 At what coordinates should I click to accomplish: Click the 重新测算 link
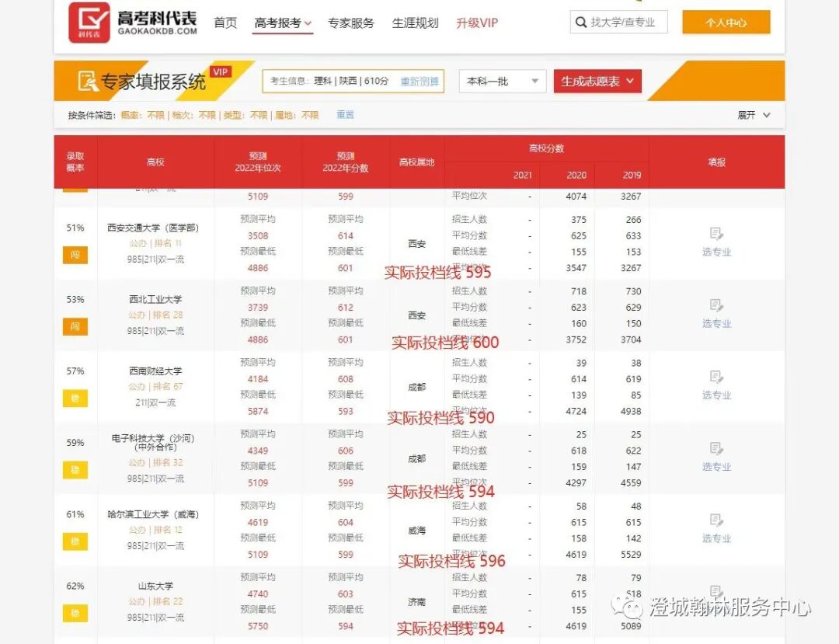[419, 82]
